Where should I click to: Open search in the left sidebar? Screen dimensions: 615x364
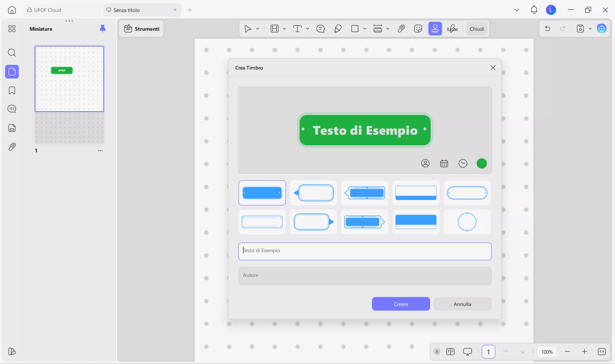12,52
